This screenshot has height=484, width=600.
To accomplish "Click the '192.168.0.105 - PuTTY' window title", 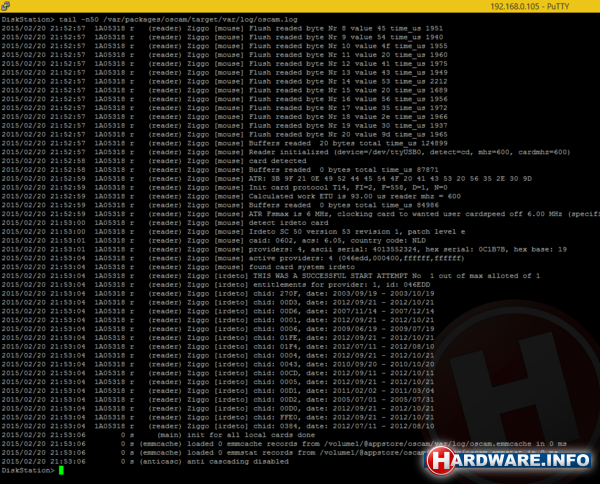I will pos(530,7).
